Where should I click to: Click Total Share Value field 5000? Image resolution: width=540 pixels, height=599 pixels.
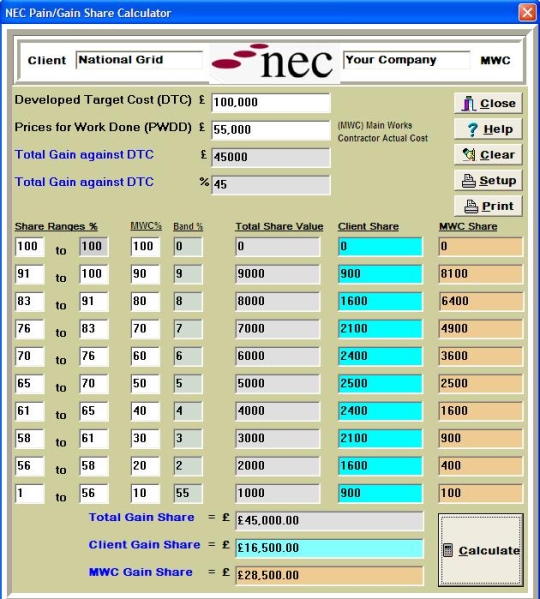point(278,384)
